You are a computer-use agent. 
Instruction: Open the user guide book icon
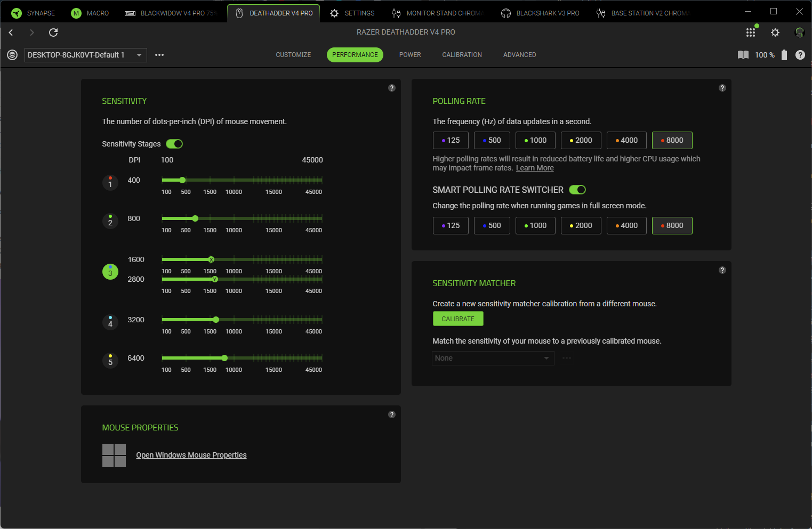(x=743, y=55)
